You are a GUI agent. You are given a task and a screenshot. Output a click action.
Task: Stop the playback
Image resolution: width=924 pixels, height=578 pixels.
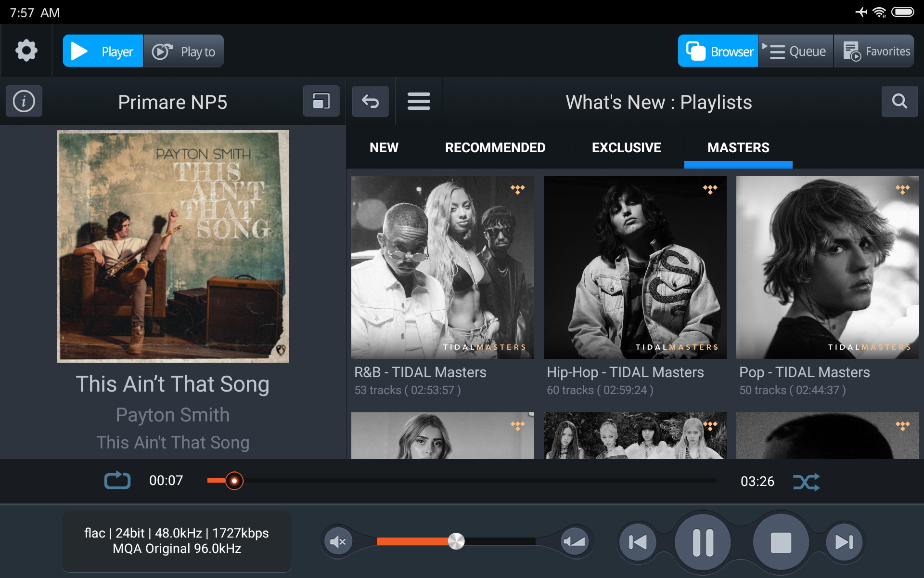tap(781, 542)
